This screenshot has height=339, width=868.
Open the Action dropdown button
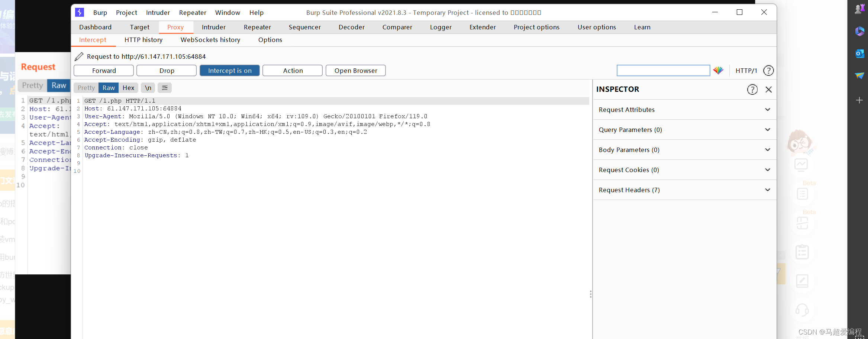point(293,71)
